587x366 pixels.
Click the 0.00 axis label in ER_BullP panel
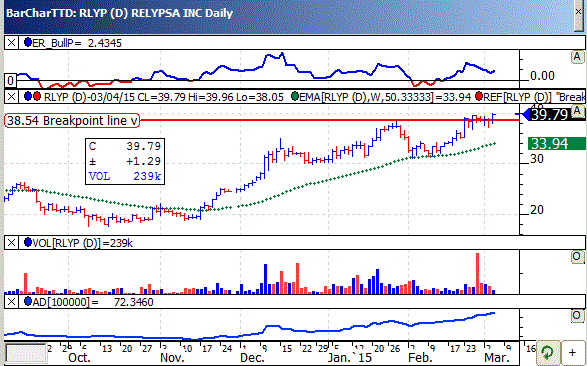(542, 76)
